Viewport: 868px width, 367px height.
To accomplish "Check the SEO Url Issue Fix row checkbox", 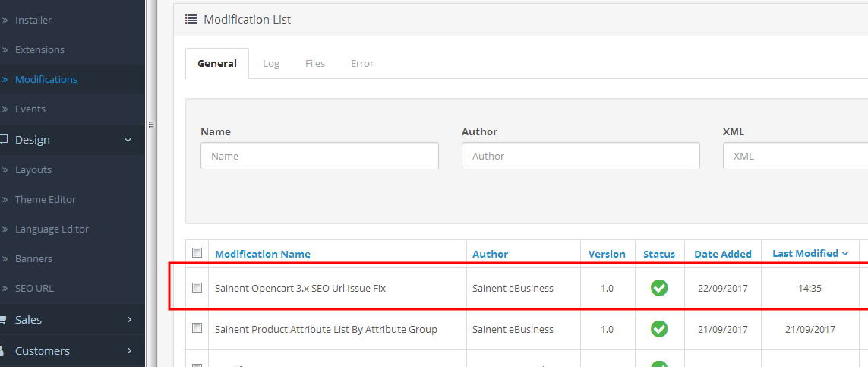I will tap(197, 287).
